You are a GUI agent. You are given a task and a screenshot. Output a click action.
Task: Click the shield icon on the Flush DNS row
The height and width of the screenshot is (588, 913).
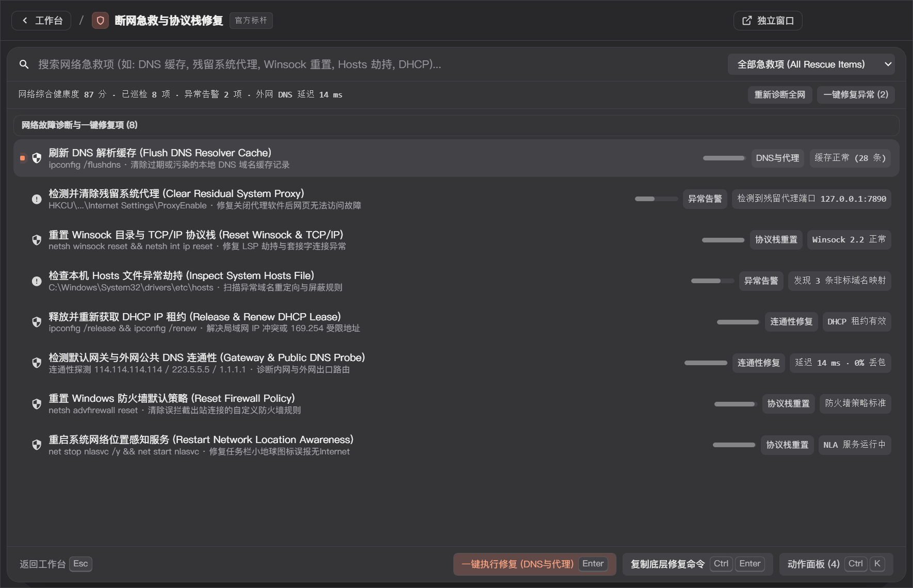(37, 158)
